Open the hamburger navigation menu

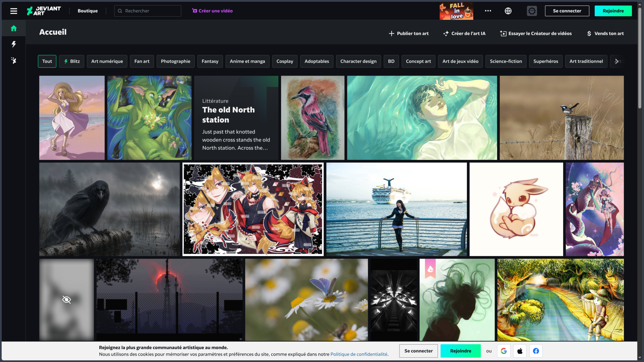point(14,11)
